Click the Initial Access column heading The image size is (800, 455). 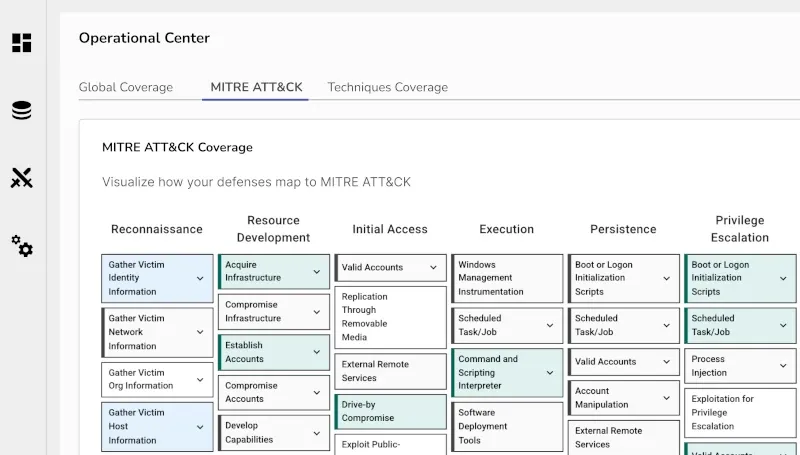390,230
